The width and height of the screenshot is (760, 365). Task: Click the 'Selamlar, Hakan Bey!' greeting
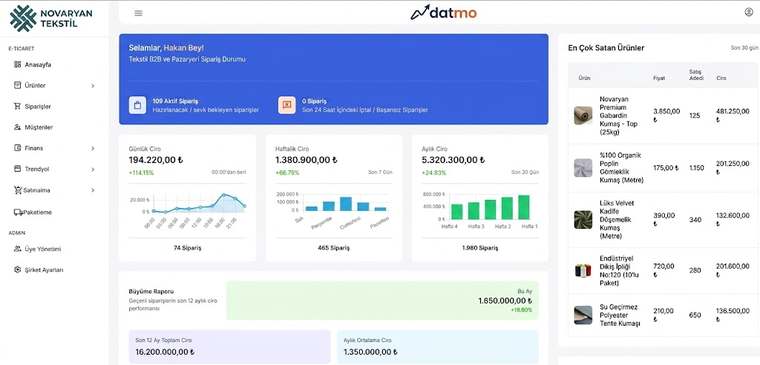click(x=166, y=48)
